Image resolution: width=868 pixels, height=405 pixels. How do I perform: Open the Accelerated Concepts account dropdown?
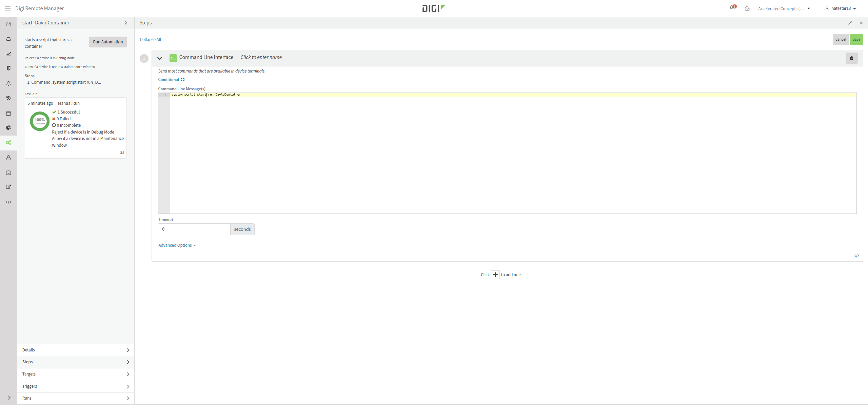[x=784, y=8]
